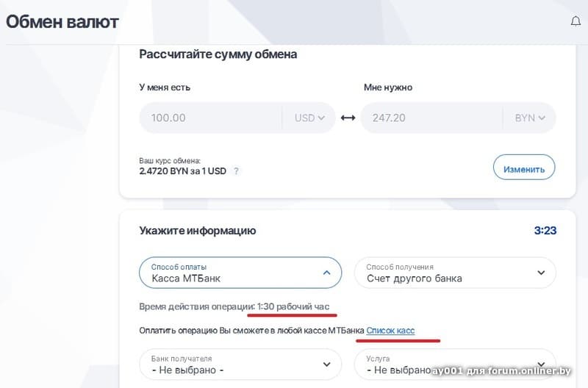Collapse the Способ оплаты dropdown
The image size is (588, 388).
tap(326, 273)
